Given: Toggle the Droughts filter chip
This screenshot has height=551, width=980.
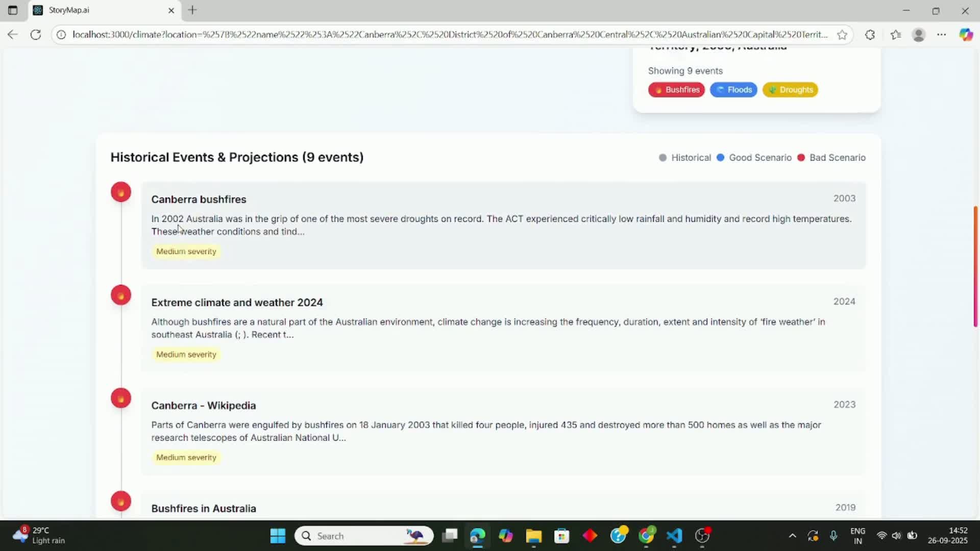Looking at the screenshot, I should point(790,90).
